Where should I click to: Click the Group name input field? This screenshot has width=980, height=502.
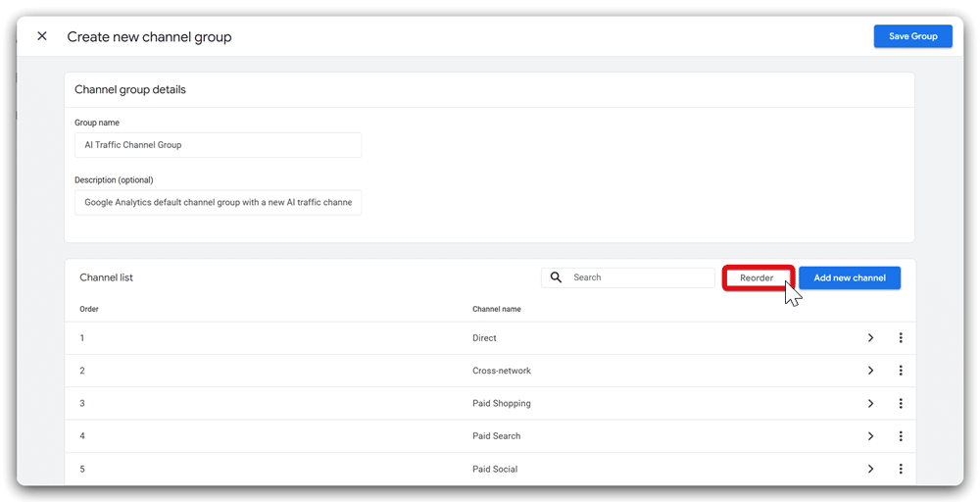218,145
